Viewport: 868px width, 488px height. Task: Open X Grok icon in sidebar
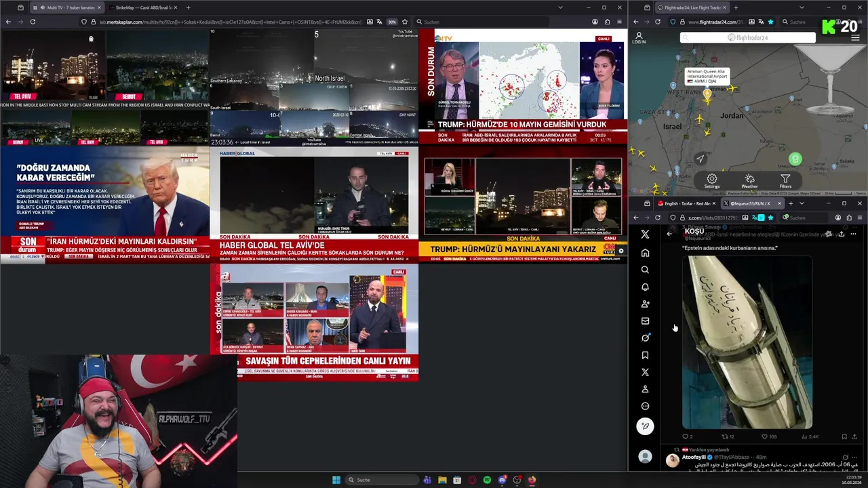(645, 338)
